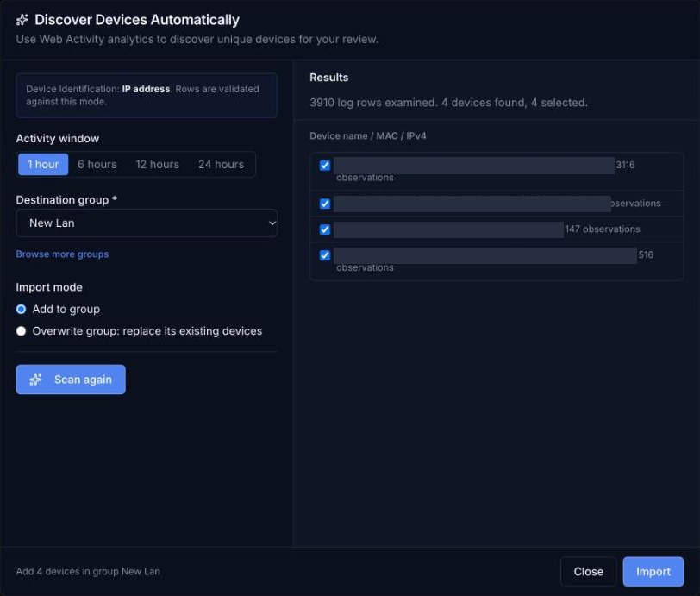Uncheck the second device row checkbox
The width and height of the screenshot is (700, 596).
click(325, 204)
